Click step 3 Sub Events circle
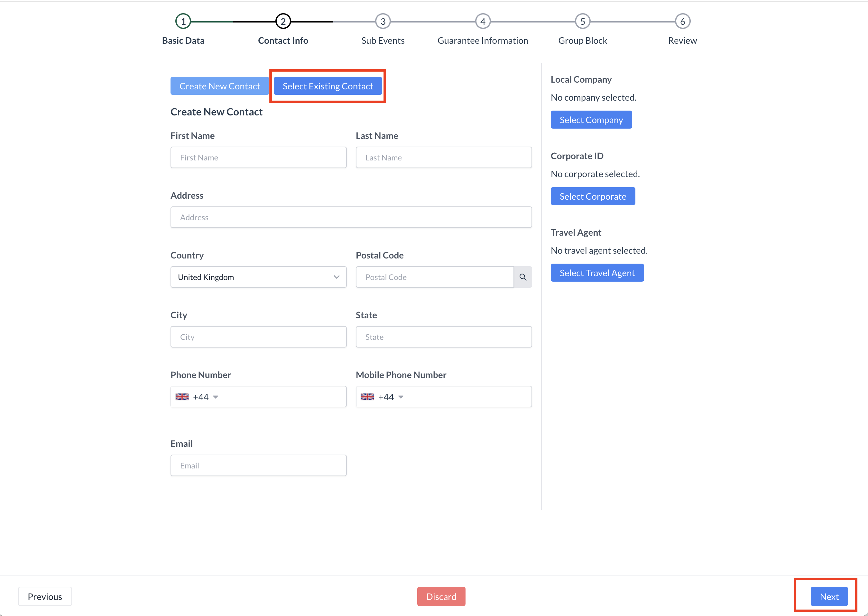The height and width of the screenshot is (616, 868). tap(383, 21)
